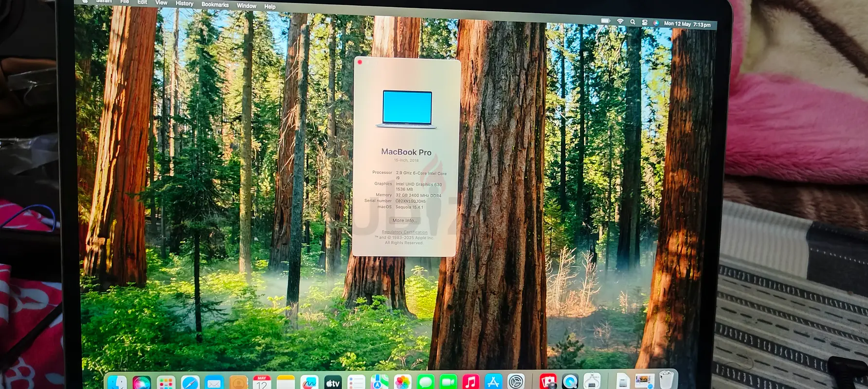Start FaceTime from the dock

(x=449, y=383)
